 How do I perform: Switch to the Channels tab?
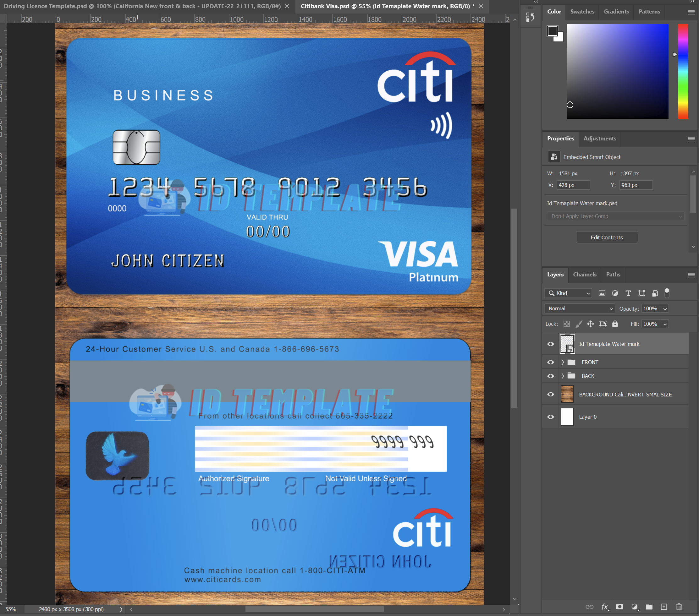coord(584,275)
